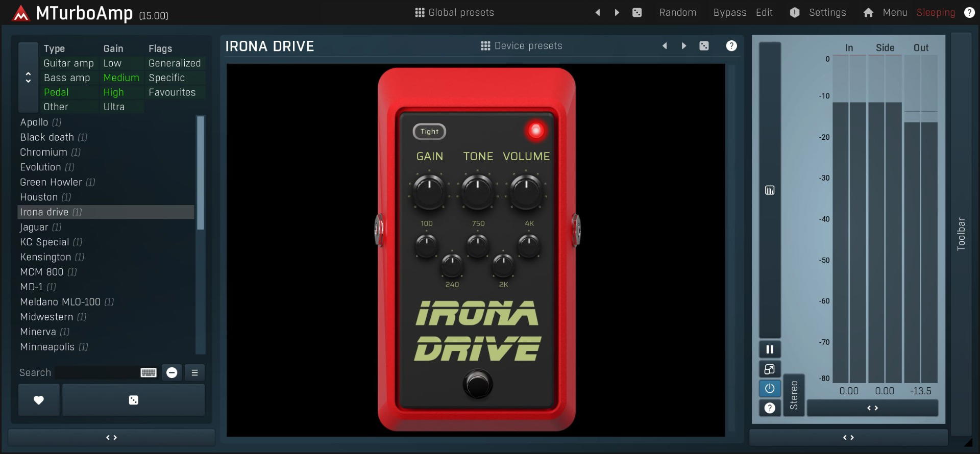Toggle the Favourites flag filter
980x454 pixels.
[x=172, y=92]
